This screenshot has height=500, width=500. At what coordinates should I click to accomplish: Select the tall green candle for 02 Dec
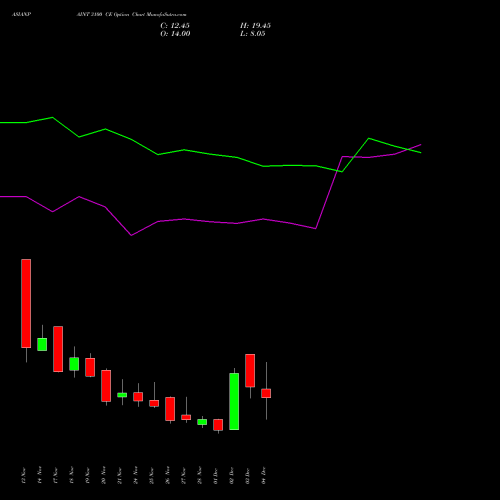[x=234, y=401]
